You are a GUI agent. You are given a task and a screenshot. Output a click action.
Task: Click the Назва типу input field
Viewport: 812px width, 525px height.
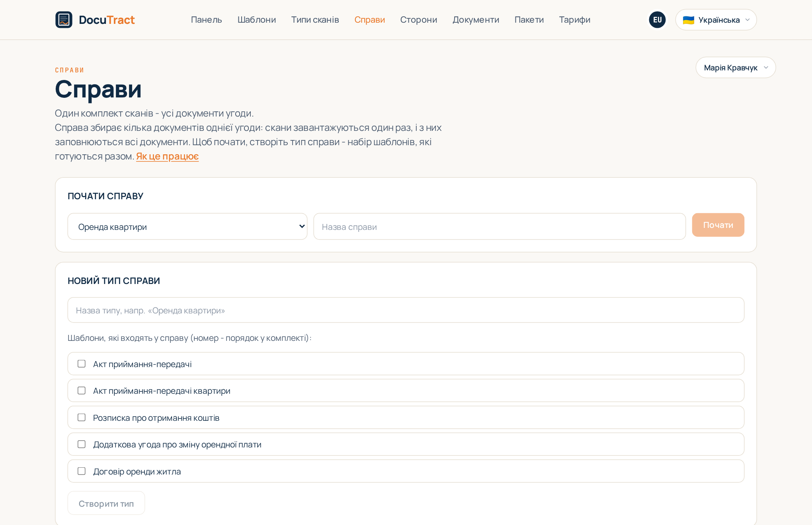406,310
